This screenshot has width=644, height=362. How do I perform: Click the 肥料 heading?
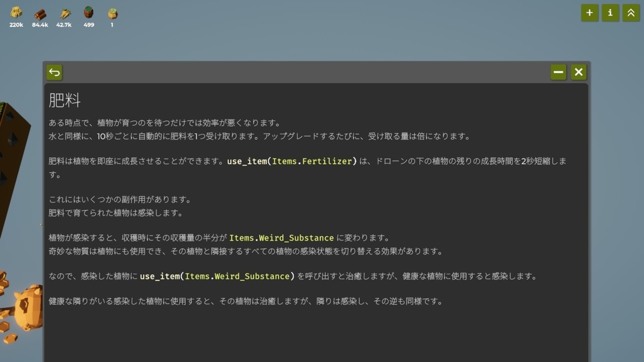(x=64, y=101)
